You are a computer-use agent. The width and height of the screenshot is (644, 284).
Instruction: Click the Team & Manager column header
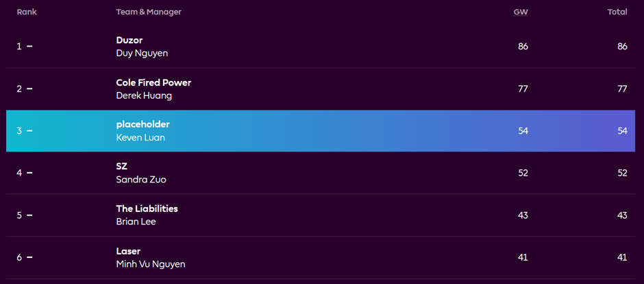149,12
